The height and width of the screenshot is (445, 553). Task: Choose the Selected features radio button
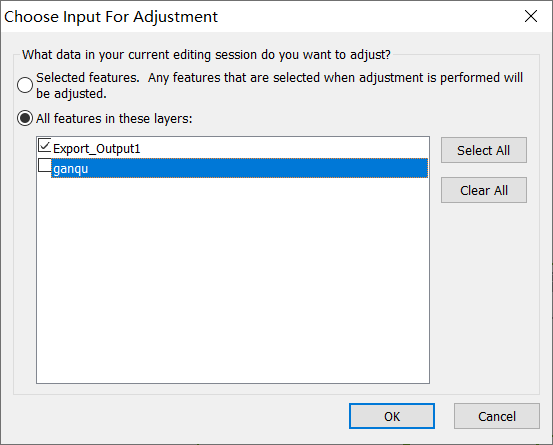click(25, 85)
